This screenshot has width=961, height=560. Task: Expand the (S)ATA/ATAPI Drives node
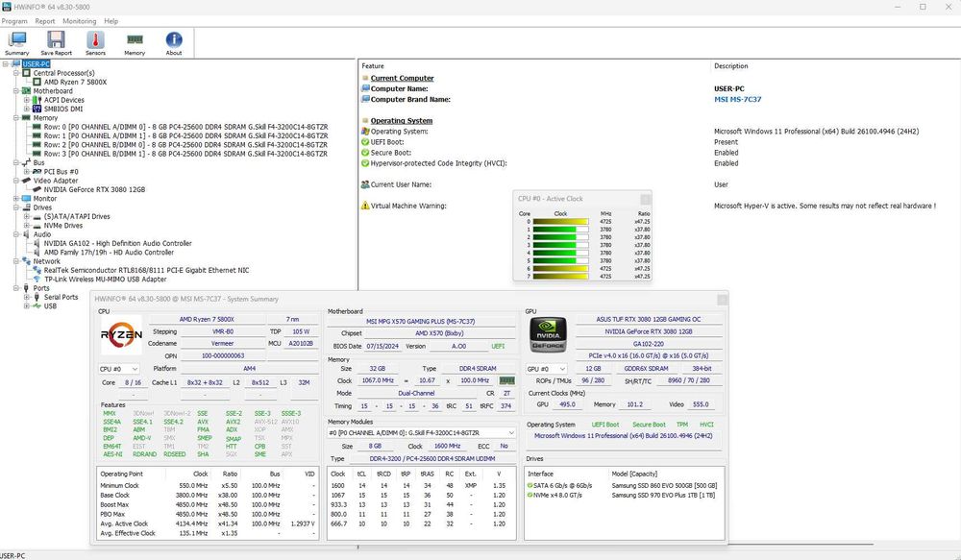(x=26, y=216)
